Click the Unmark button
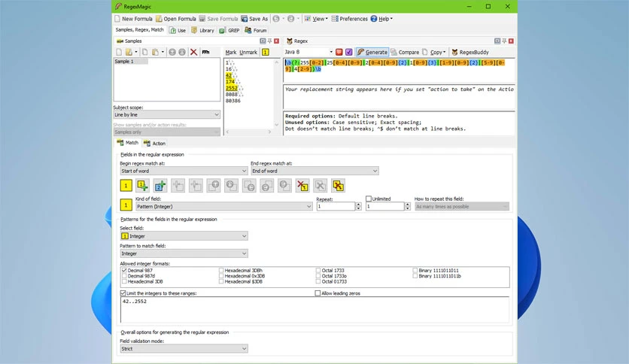 coord(248,52)
